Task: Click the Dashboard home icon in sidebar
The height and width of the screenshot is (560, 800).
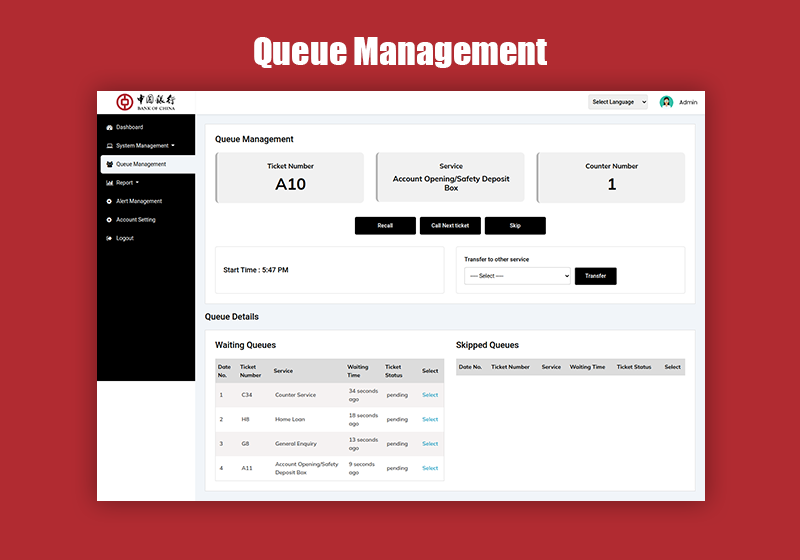Action: [x=109, y=128]
